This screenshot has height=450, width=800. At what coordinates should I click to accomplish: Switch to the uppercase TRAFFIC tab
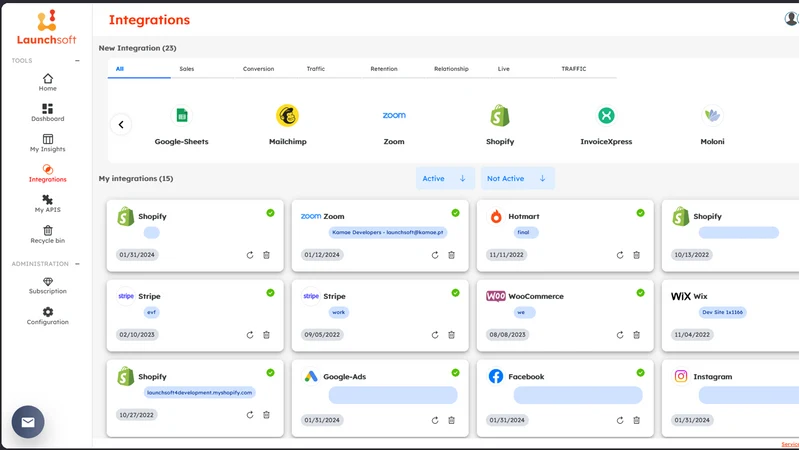(x=574, y=69)
